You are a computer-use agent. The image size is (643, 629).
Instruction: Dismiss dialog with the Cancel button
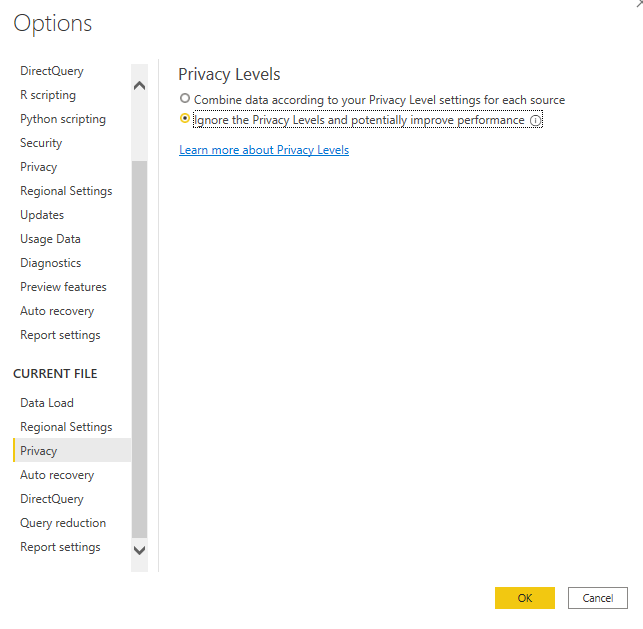(x=597, y=598)
